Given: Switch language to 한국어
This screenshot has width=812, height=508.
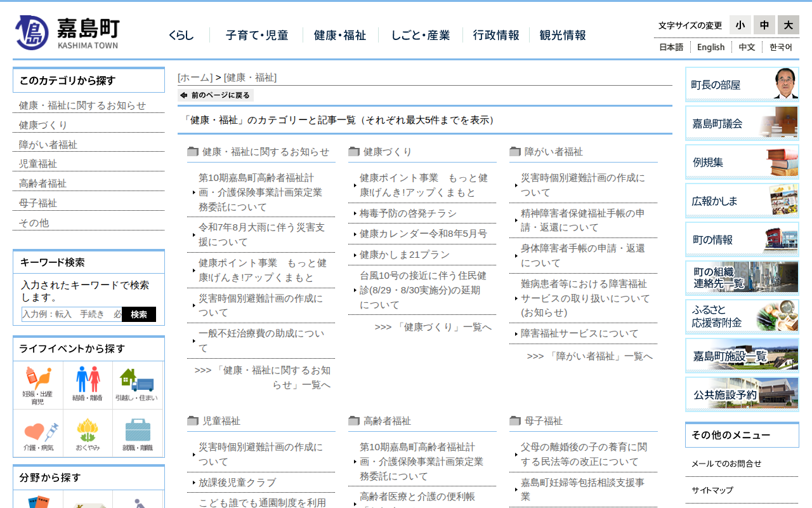Looking at the screenshot, I should click(781, 47).
